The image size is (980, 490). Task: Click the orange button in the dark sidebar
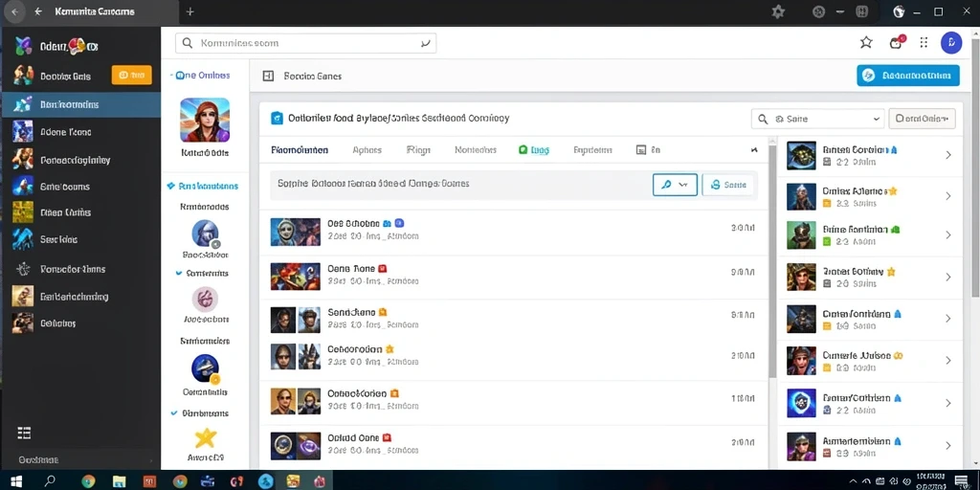[x=131, y=75]
